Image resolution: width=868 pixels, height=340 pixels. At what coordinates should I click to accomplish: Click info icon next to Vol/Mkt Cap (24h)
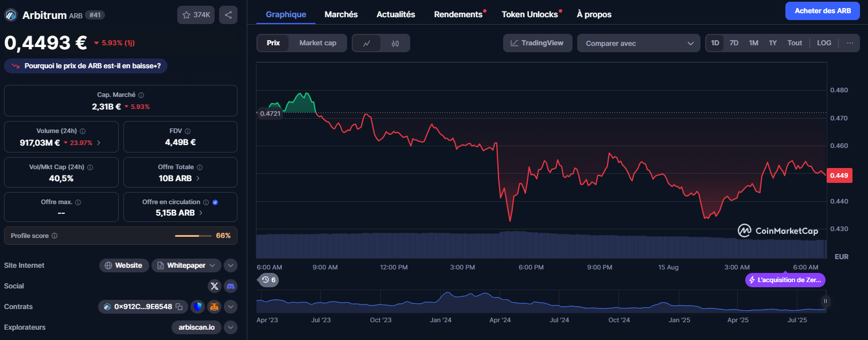click(90, 167)
